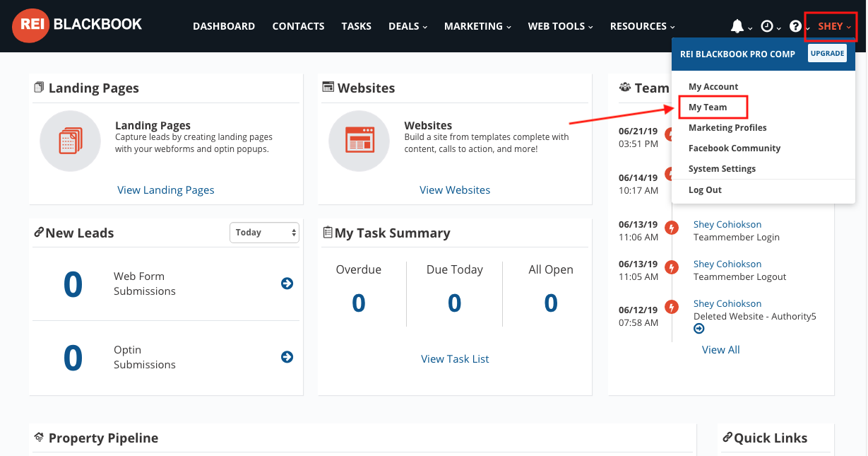This screenshot has width=868, height=456.
Task: Open System Settings from the user menu
Action: [x=722, y=169]
